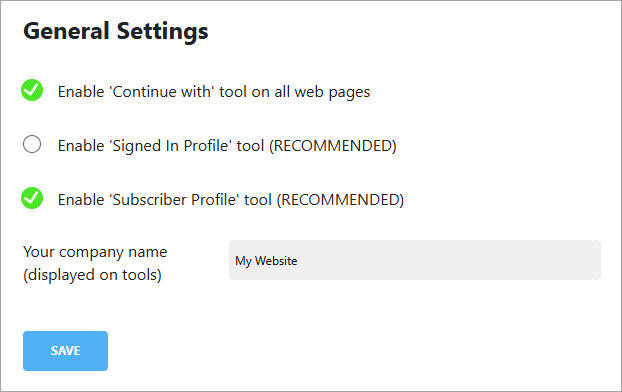Click '(RECOMMENDED)' text on Signed In Profile row

(x=333, y=146)
